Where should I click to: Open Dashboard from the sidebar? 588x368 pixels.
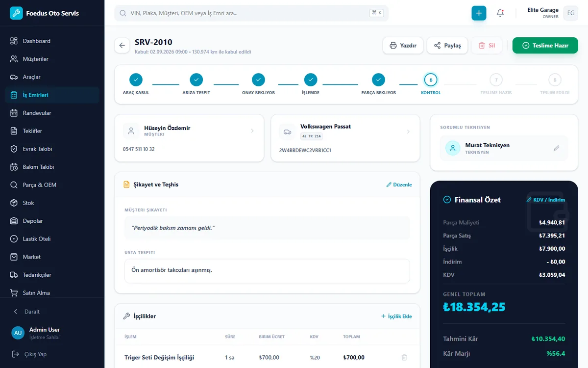[x=52, y=41]
